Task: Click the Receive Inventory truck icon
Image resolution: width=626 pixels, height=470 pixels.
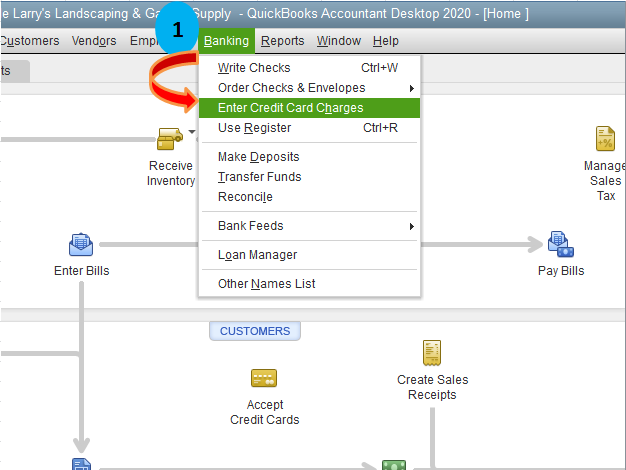Action: pos(170,139)
